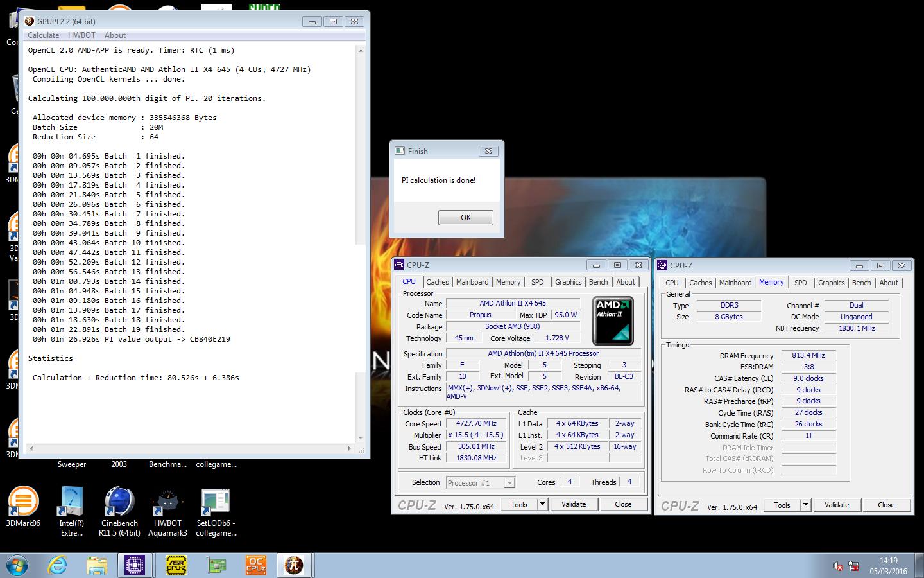
Task: Click the network status tray icon
Action: (x=854, y=566)
